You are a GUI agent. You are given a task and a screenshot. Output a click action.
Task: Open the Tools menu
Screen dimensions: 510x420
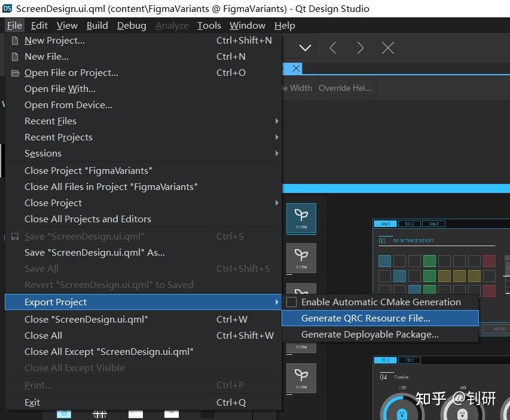pyautogui.click(x=209, y=25)
